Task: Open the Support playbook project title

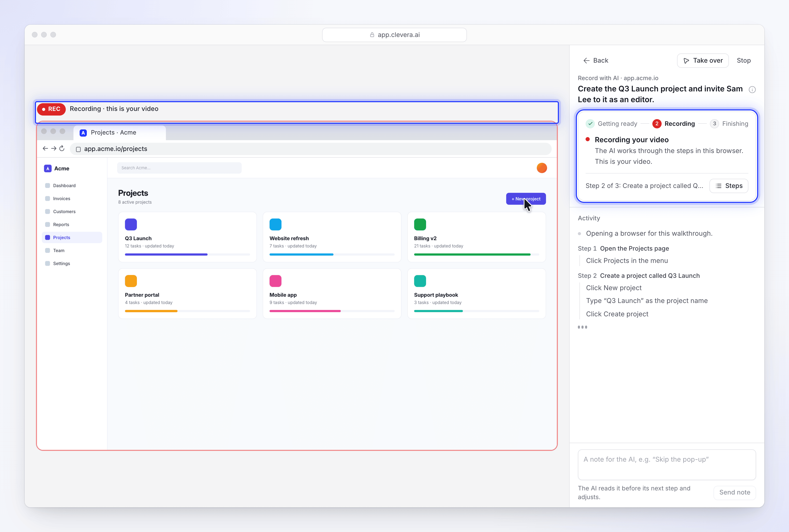Action: [x=436, y=295]
